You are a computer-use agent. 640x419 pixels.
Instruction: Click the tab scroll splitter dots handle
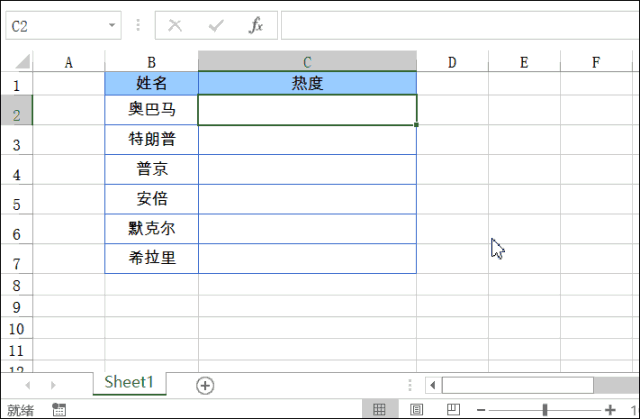410,385
